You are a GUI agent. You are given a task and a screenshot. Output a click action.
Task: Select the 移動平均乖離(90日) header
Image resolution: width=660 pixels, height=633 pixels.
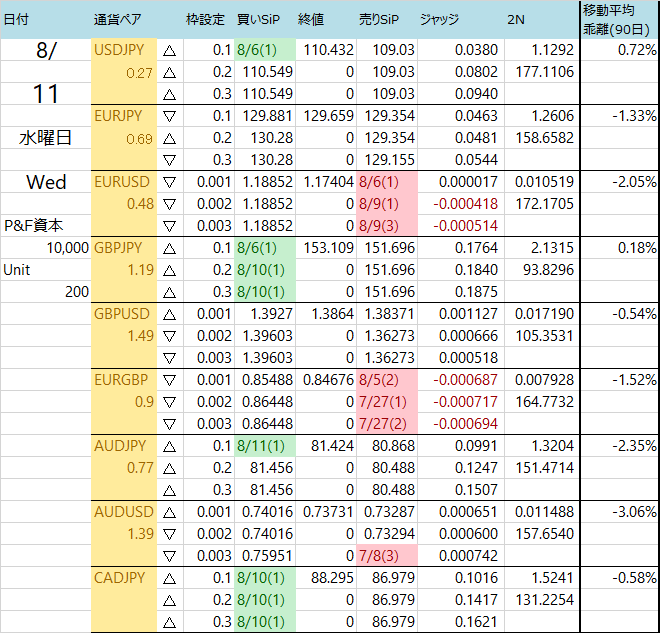[617, 19]
